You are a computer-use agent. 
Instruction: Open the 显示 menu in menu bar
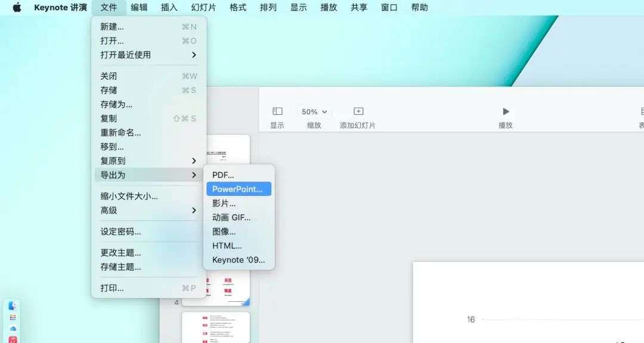click(299, 7)
